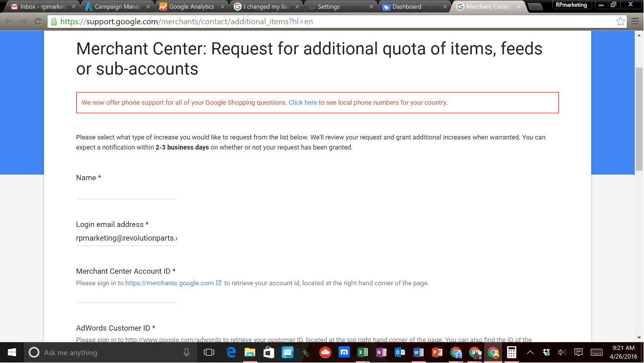
Task: Click the 'Click here' phone support link
Action: pos(303,103)
